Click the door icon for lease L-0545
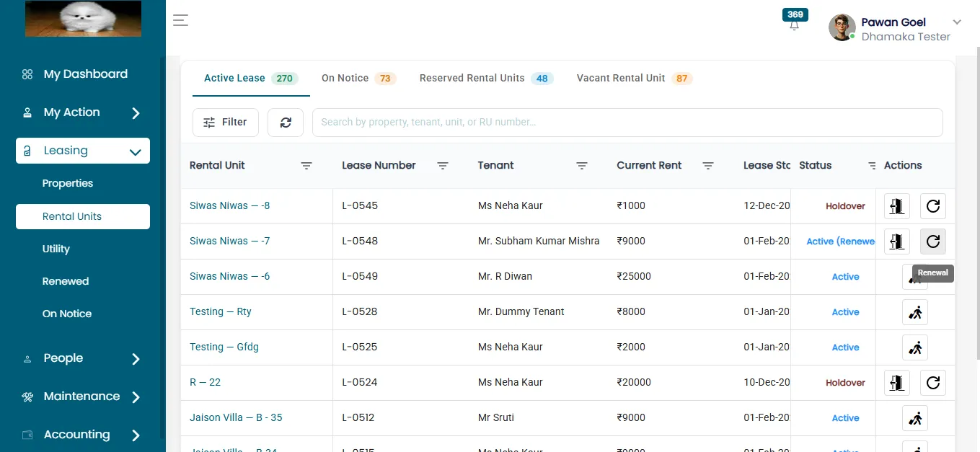The width and height of the screenshot is (980, 452). coord(897,206)
